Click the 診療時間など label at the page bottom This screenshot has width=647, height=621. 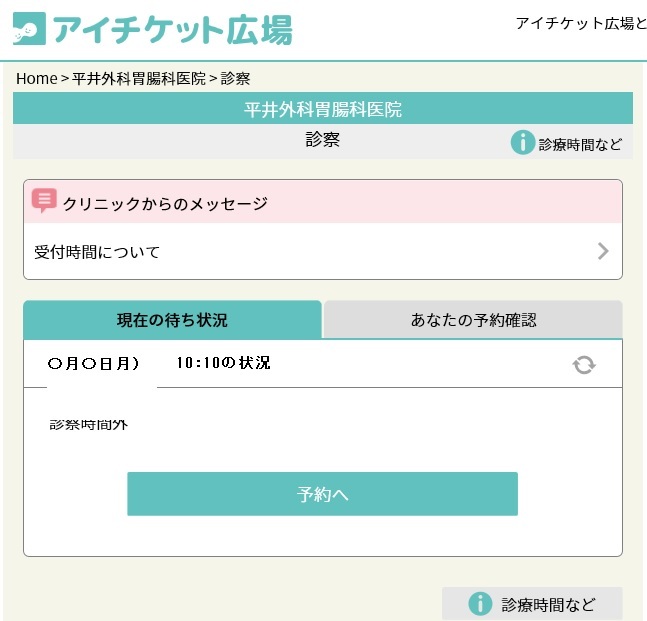click(x=548, y=604)
